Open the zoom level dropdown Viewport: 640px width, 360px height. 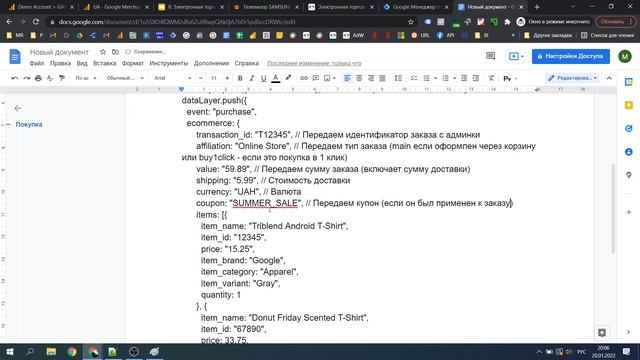coord(86,78)
